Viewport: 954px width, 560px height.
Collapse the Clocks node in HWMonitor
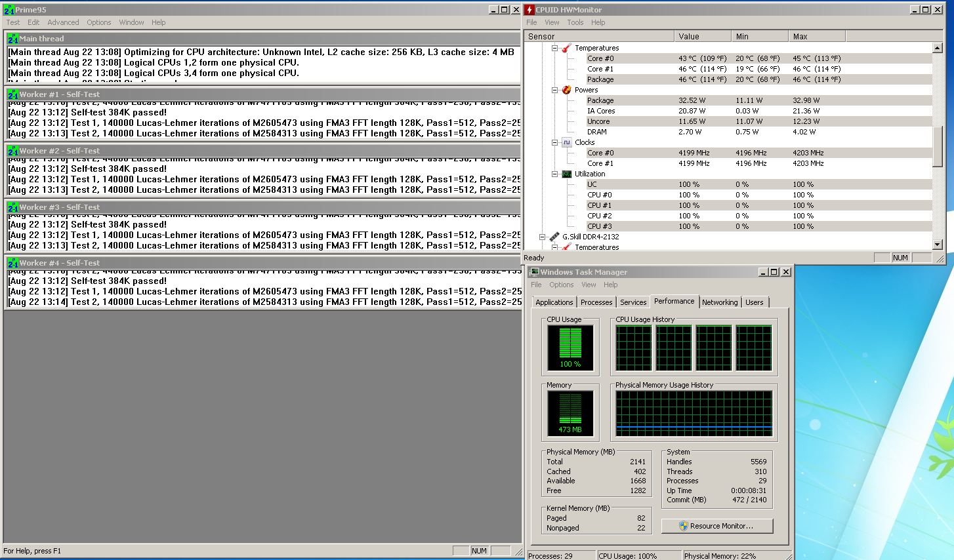(554, 142)
